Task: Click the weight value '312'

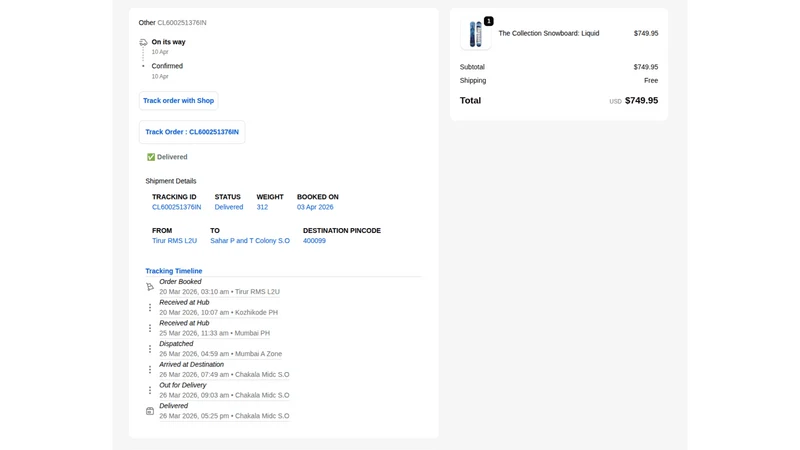Action: click(262, 207)
